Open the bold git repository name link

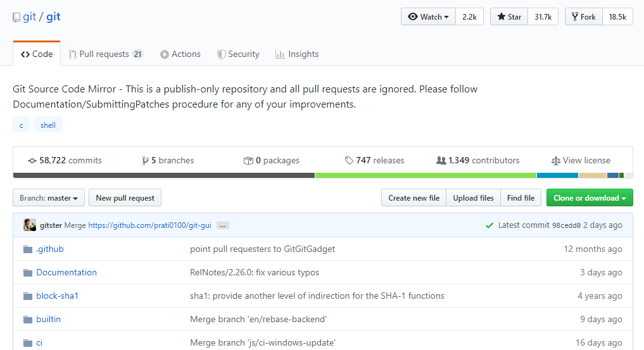tap(53, 17)
